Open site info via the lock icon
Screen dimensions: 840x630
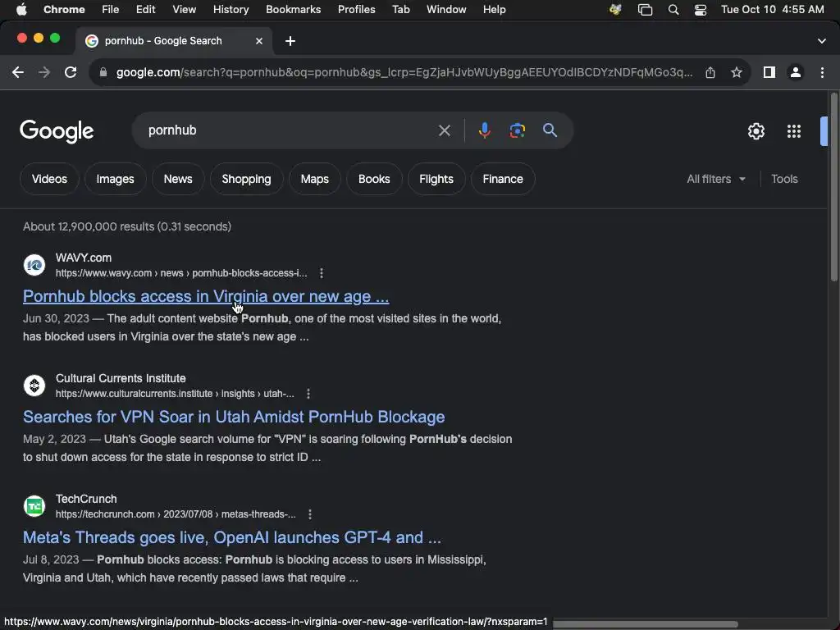pyautogui.click(x=103, y=72)
